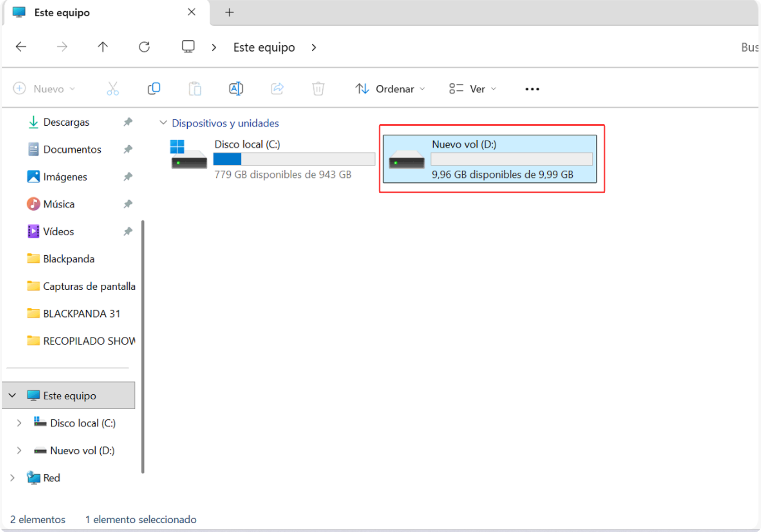
Task: Click the Rename icon
Action: point(236,89)
